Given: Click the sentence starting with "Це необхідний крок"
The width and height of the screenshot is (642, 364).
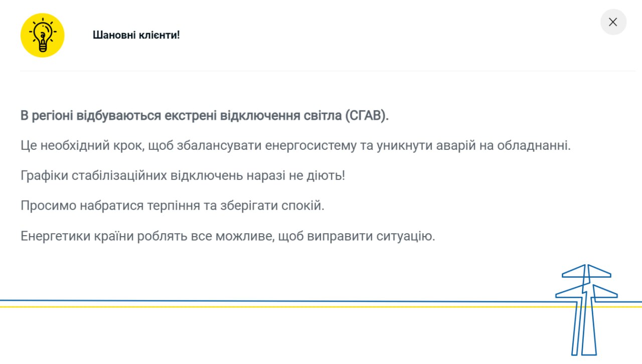Looking at the screenshot, I should (x=296, y=146).
